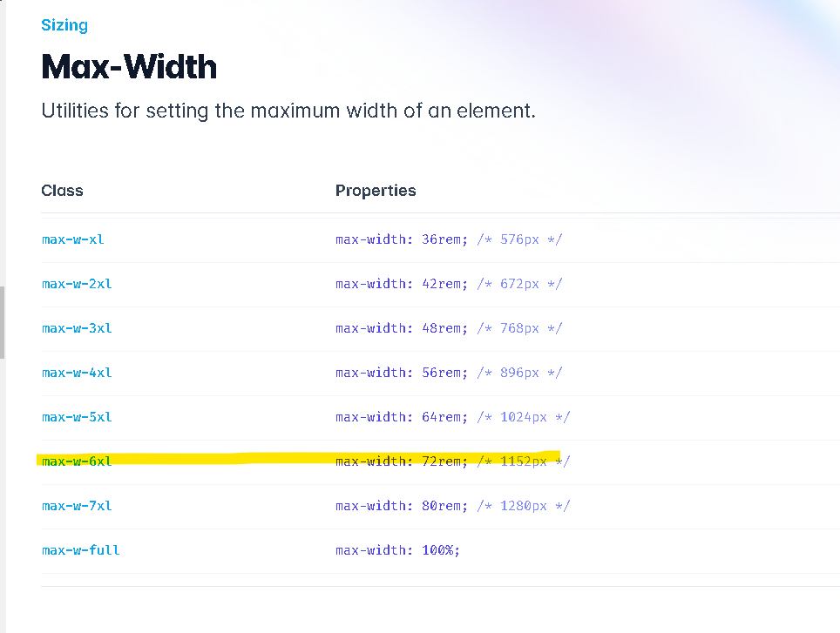This screenshot has height=633, width=840.
Task: Select the max-w-4xl class name
Action: coord(77,373)
